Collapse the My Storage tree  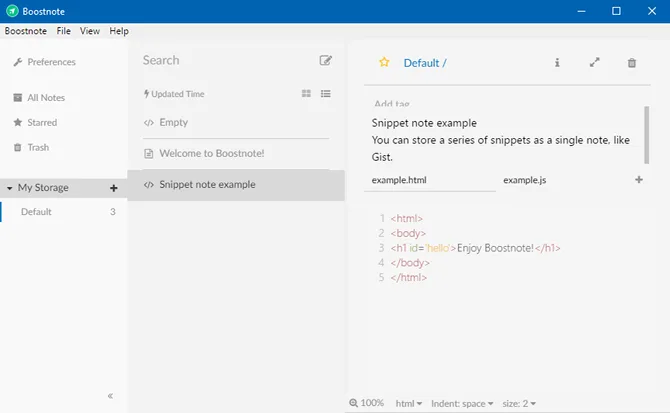[10, 188]
